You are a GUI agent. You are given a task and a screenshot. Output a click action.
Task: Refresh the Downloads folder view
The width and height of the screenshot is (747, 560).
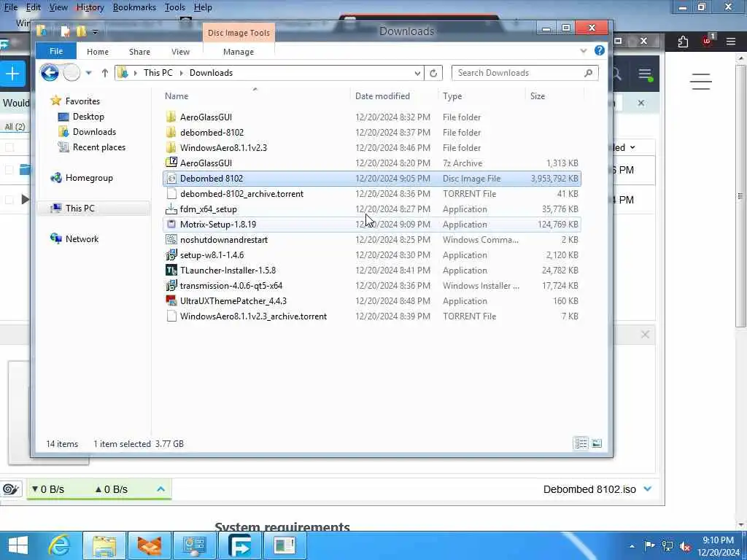(433, 73)
